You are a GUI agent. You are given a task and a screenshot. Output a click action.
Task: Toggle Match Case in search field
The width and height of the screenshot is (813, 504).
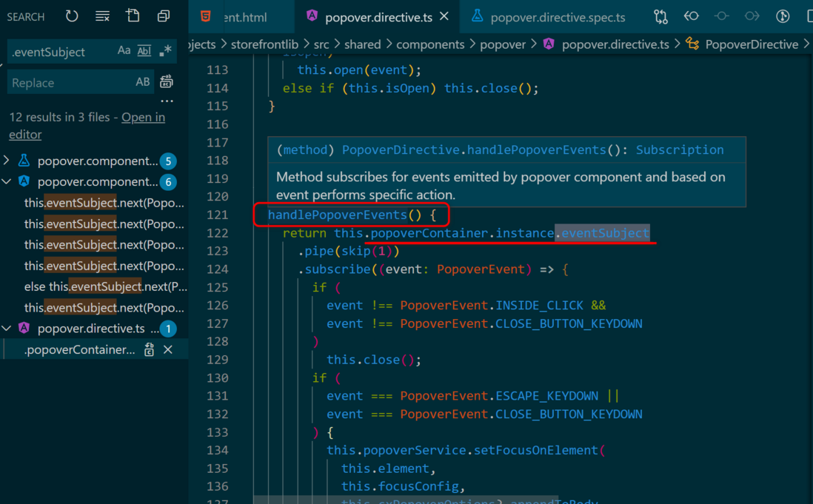pos(124,51)
